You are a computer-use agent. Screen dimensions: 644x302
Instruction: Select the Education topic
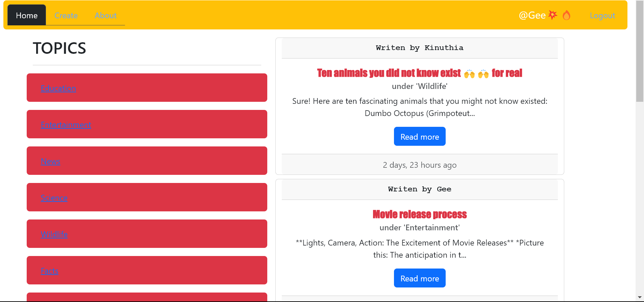[58, 88]
